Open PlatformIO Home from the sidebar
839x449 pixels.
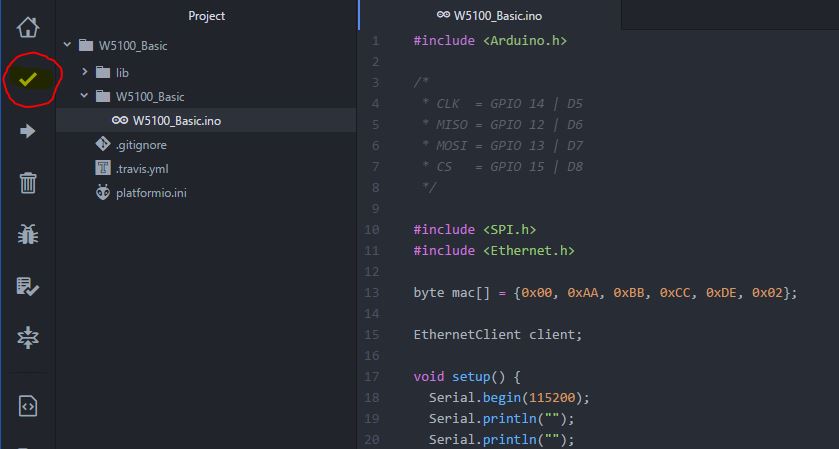[x=28, y=27]
